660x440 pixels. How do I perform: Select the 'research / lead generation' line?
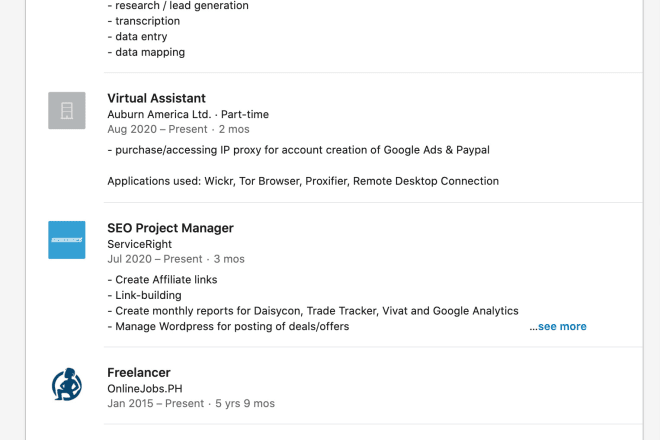coord(178,5)
